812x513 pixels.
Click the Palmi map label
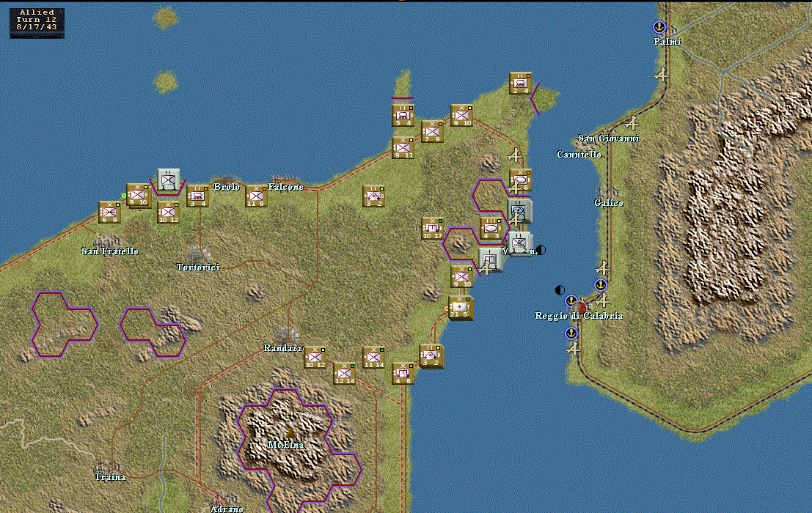tap(667, 42)
